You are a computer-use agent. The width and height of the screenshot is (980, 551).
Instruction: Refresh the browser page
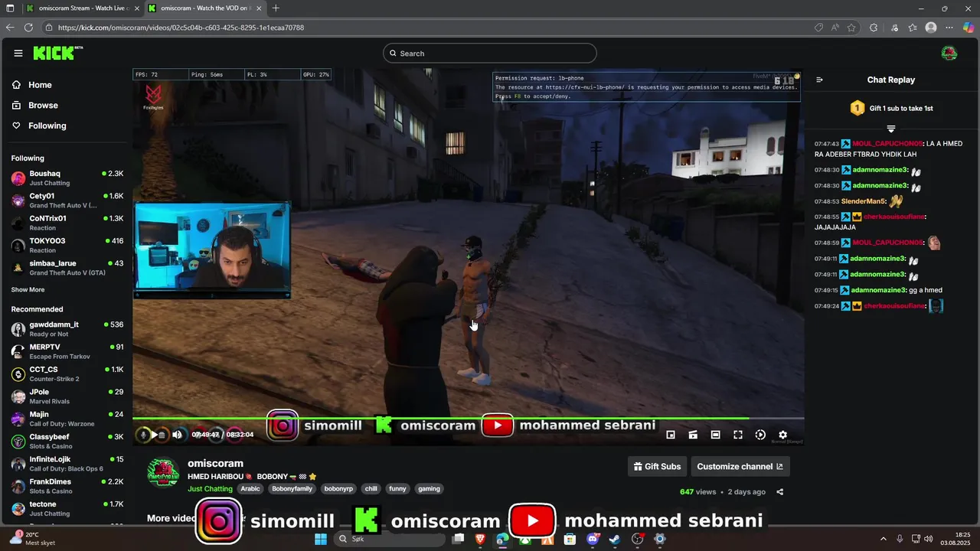point(28,28)
